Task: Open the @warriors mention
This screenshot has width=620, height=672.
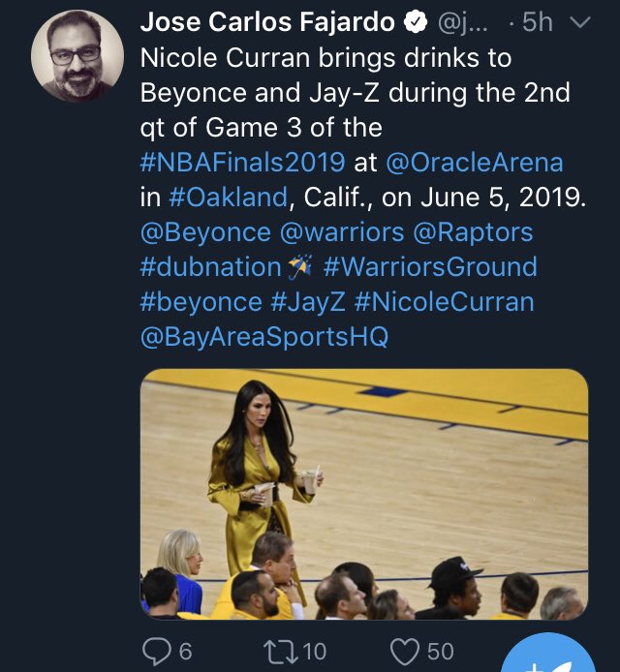Action: pyautogui.click(x=341, y=232)
